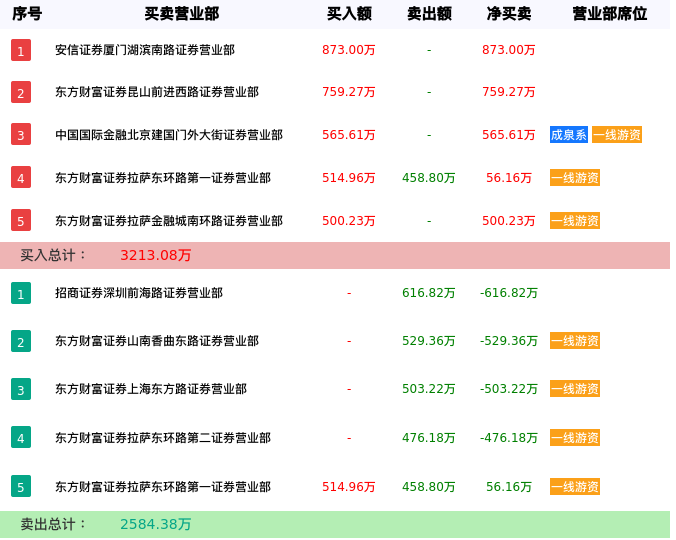Click the green rank 4 badge in sell list
Screen dimensions: 676x540
coord(21,437)
